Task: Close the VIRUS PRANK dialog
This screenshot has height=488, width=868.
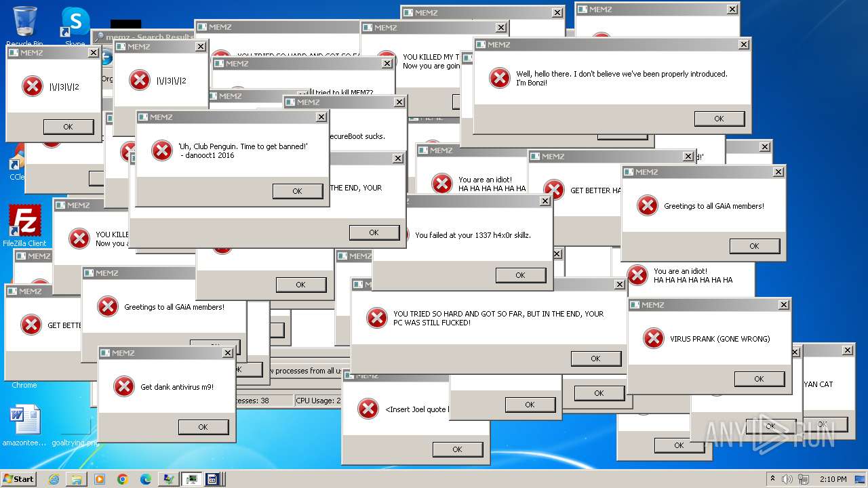Action: (x=784, y=305)
